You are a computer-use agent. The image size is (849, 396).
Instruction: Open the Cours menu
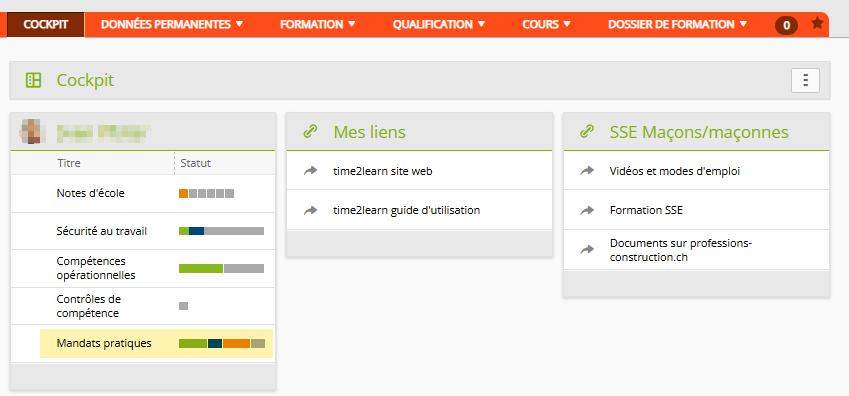[546, 24]
